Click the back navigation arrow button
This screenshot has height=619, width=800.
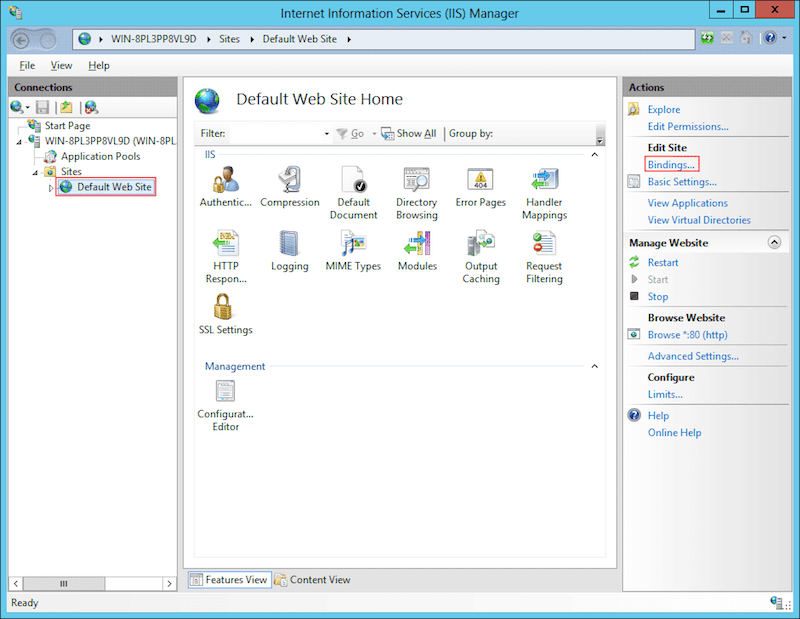click(21, 40)
